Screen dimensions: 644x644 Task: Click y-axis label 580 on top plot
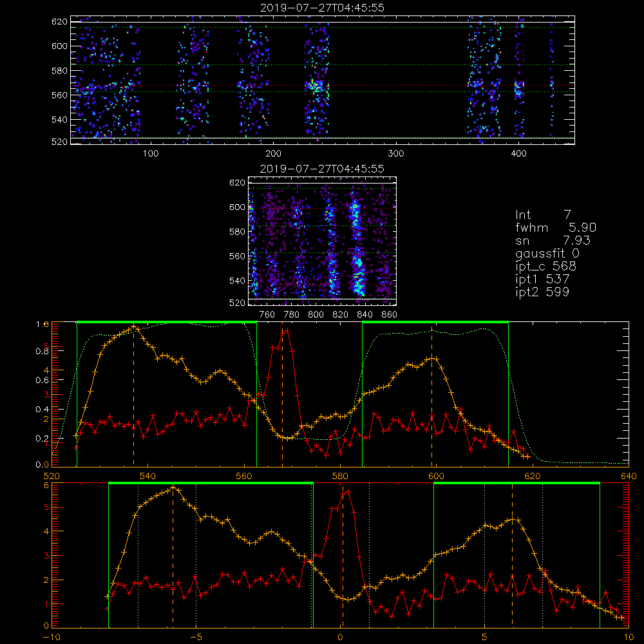[x=59, y=71]
